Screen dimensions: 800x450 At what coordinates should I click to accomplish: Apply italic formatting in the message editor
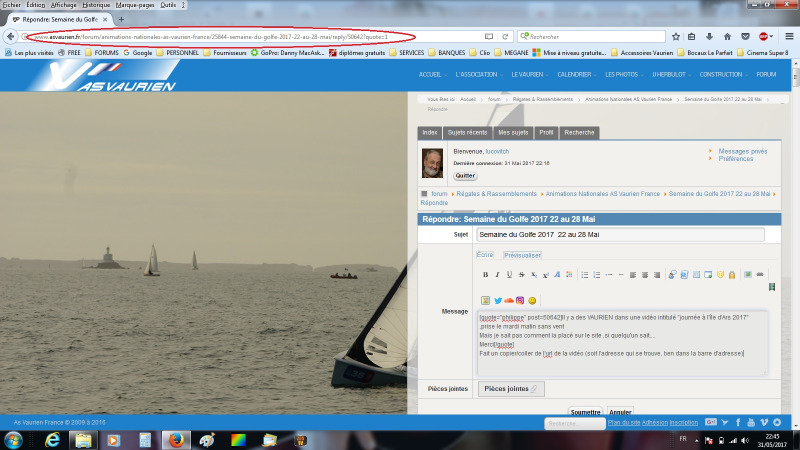497,274
